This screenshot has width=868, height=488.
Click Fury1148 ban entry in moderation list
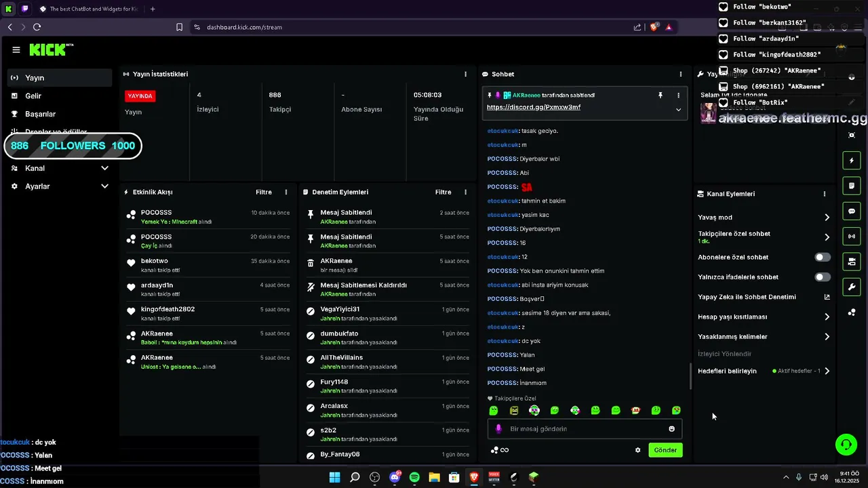387,386
